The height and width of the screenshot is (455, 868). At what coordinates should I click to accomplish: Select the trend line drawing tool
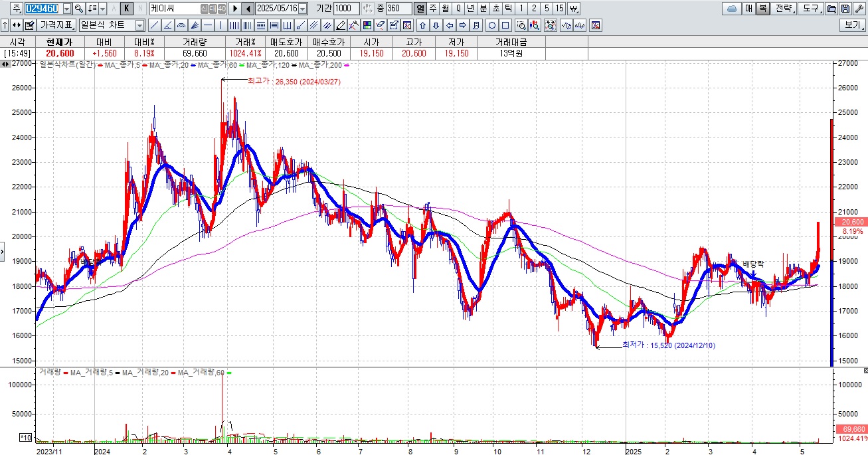(155, 25)
